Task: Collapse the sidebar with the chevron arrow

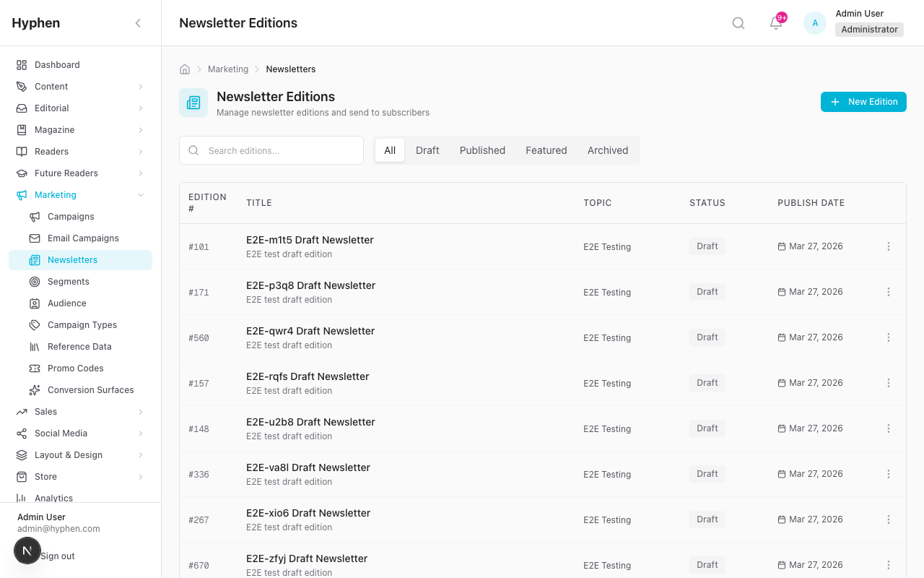Action: tap(138, 22)
